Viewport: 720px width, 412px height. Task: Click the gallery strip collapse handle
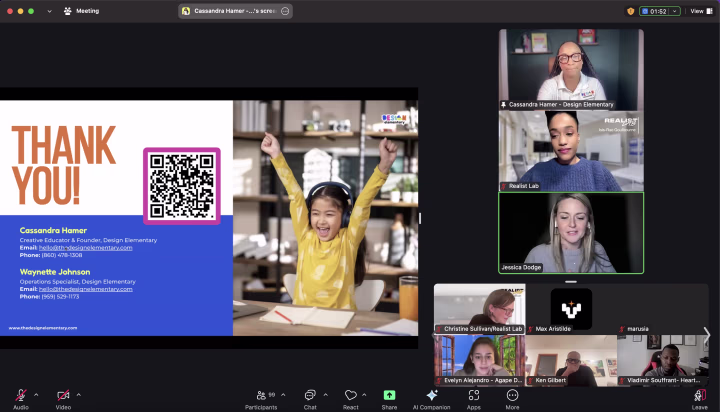click(571, 282)
